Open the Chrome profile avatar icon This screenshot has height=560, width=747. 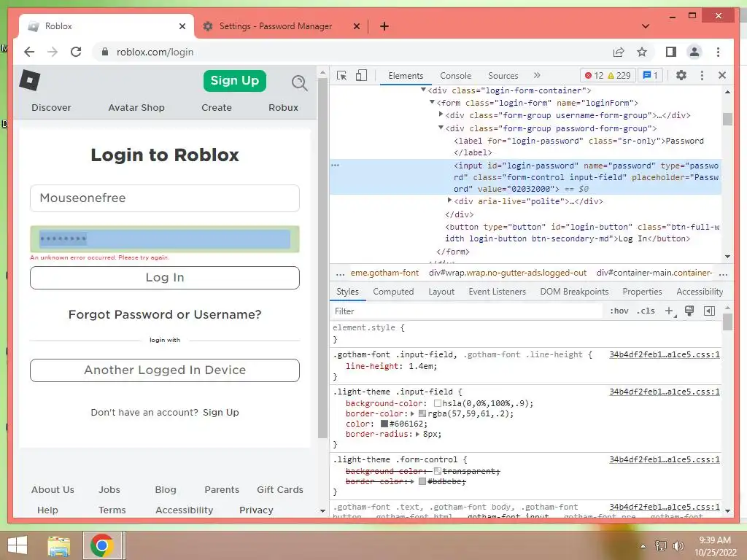[694, 52]
